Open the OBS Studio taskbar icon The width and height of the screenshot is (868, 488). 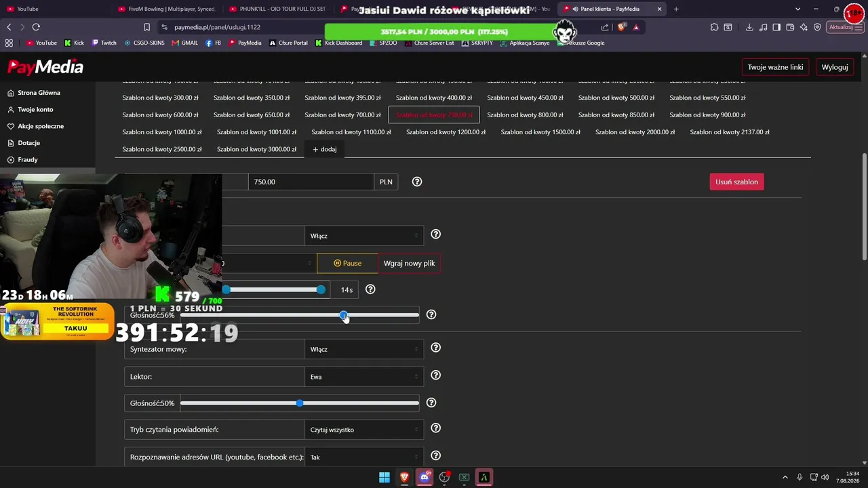pyautogui.click(x=444, y=477)
